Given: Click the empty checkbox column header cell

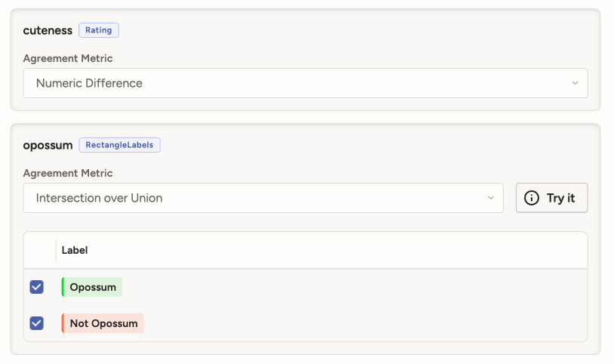Looking at the screenshot, I should coord(39,250).
